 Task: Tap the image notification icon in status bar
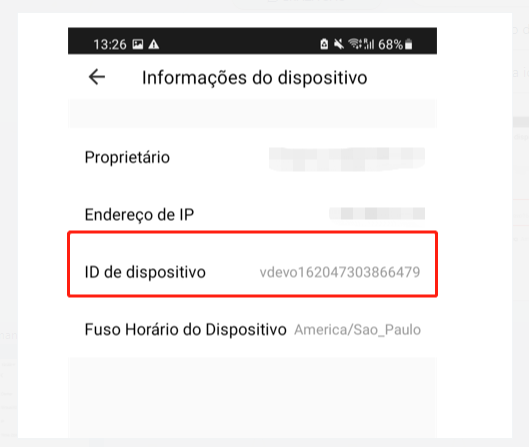[x=138, y=44]
